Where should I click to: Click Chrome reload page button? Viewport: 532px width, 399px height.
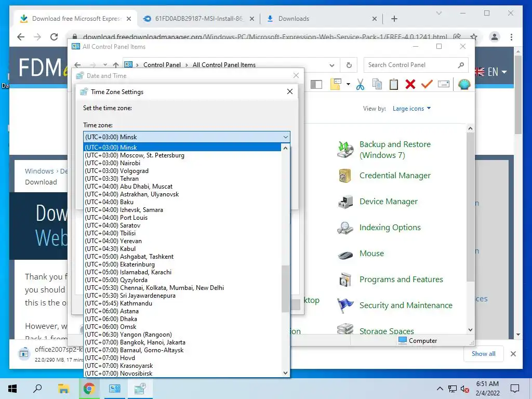[54, 37]
